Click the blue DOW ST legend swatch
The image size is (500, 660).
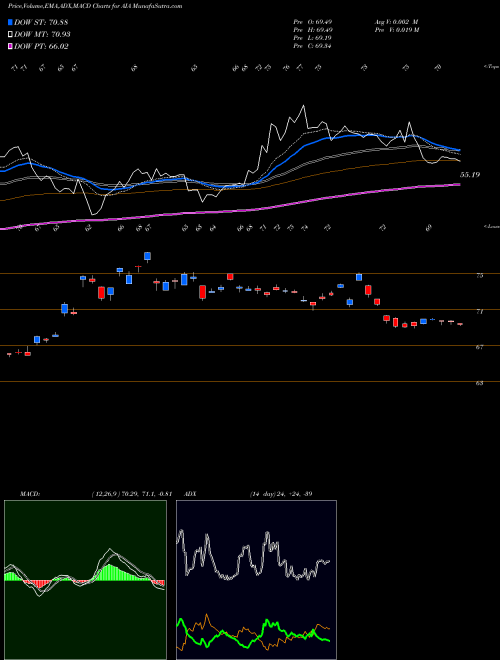pos(11,22)
